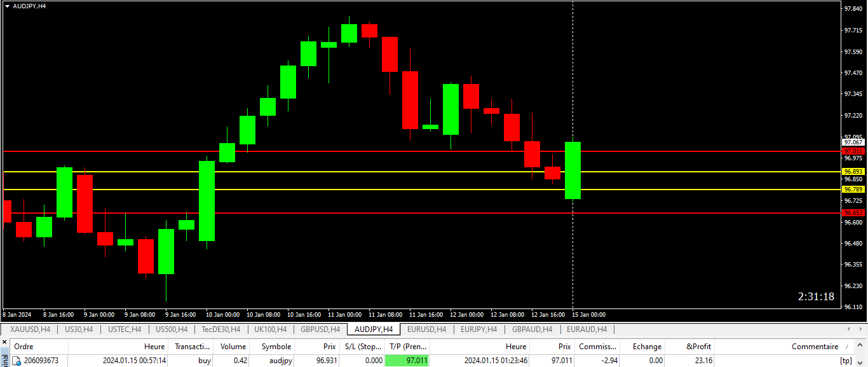
Task: Click the close time 2024.01.15 01:23:46
Action: click(496, 361)
